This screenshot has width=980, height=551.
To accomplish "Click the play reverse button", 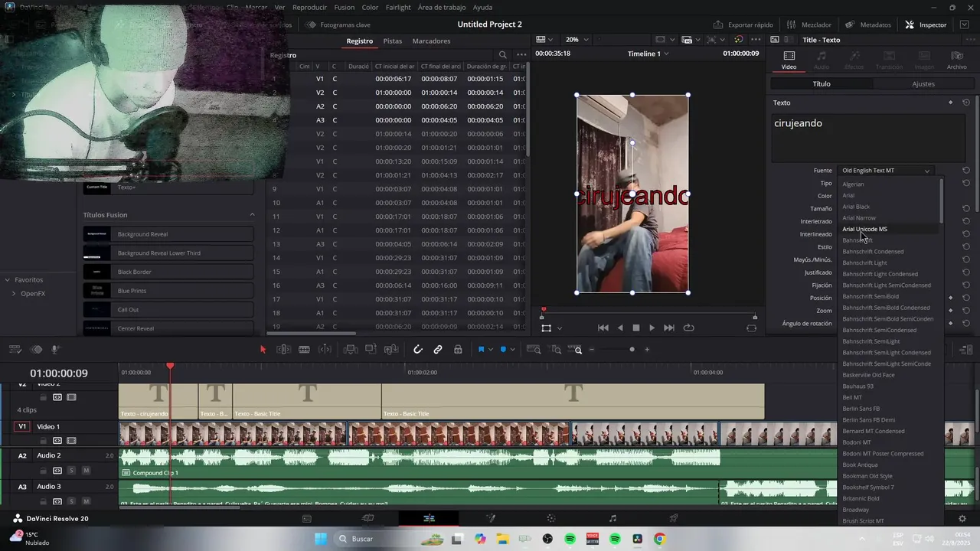I will [x=620, y=328].
